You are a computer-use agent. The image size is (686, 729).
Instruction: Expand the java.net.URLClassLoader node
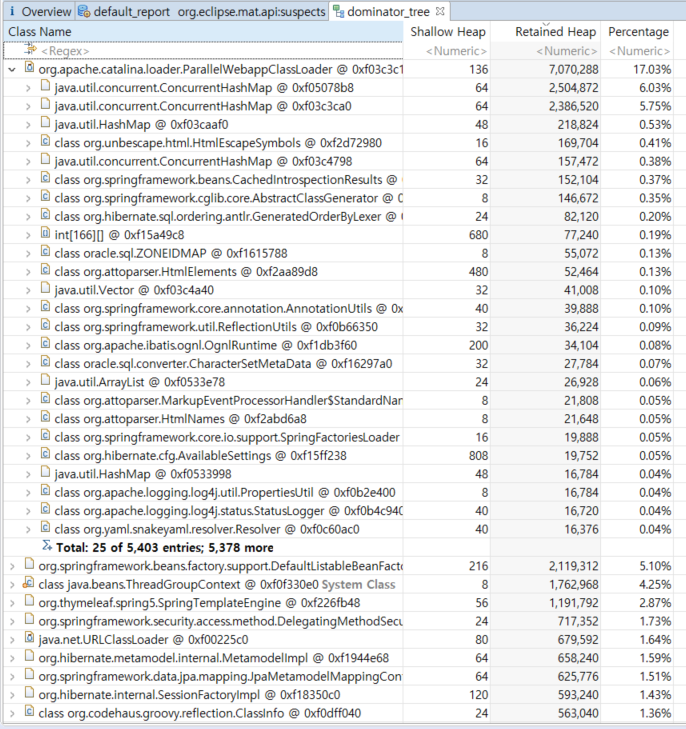(12, 640)
